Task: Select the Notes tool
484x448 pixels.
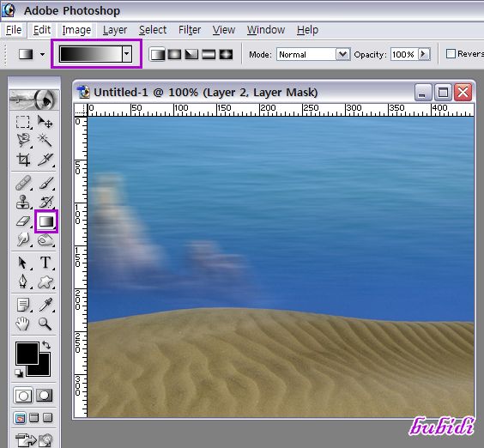Action: [23, 305]
